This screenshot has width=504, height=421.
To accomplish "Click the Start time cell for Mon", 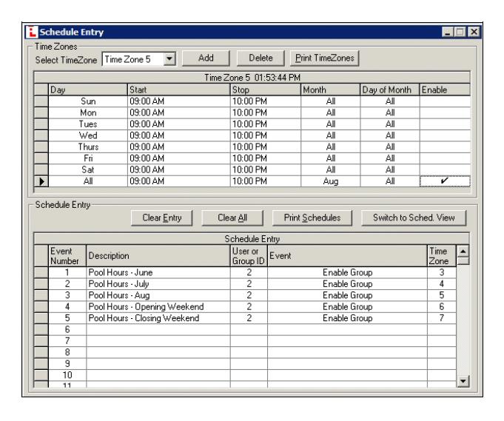I will pos(178,112).
